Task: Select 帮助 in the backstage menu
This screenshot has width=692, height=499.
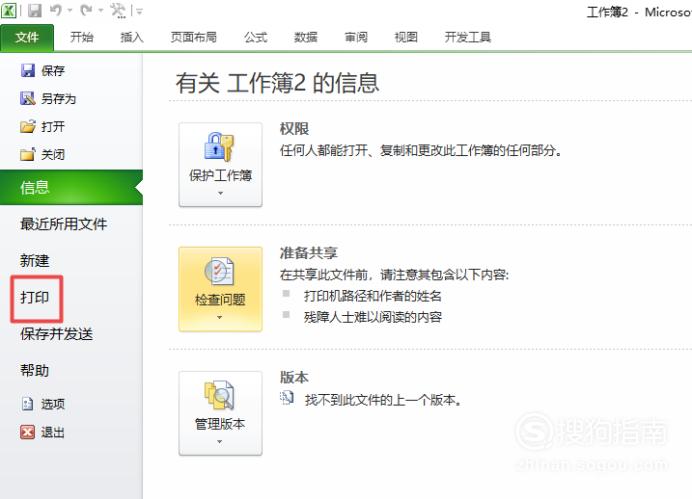Action: coord(34,370)
